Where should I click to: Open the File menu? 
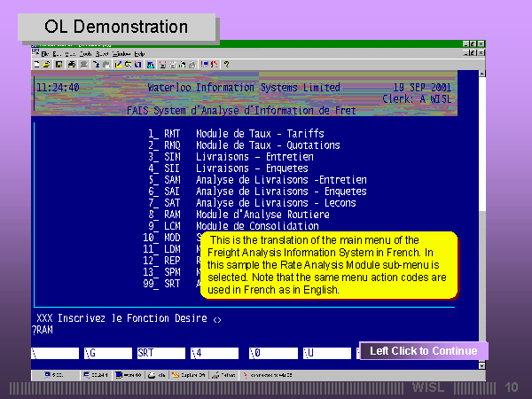pos(44,53)
